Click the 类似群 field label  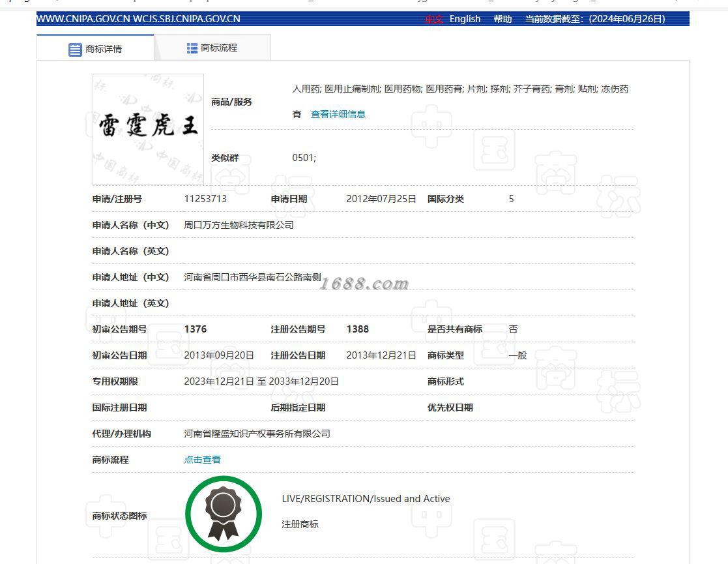[x=225, y=158]
